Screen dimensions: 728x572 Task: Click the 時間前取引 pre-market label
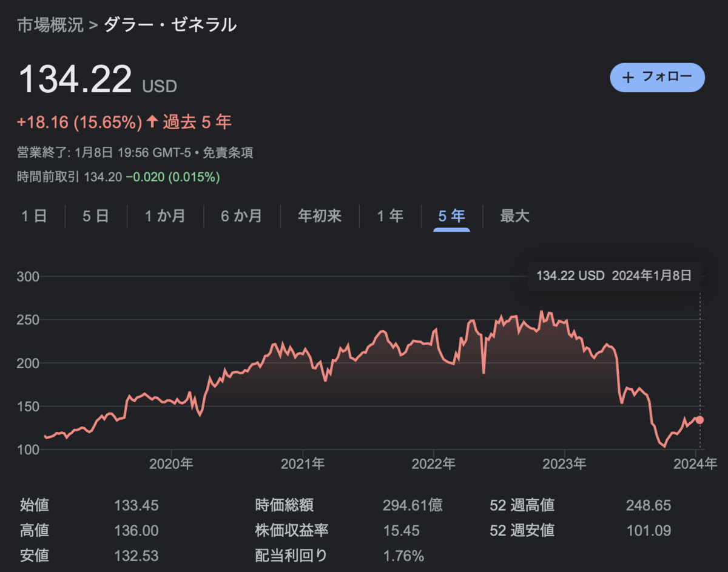coord(48,177)
